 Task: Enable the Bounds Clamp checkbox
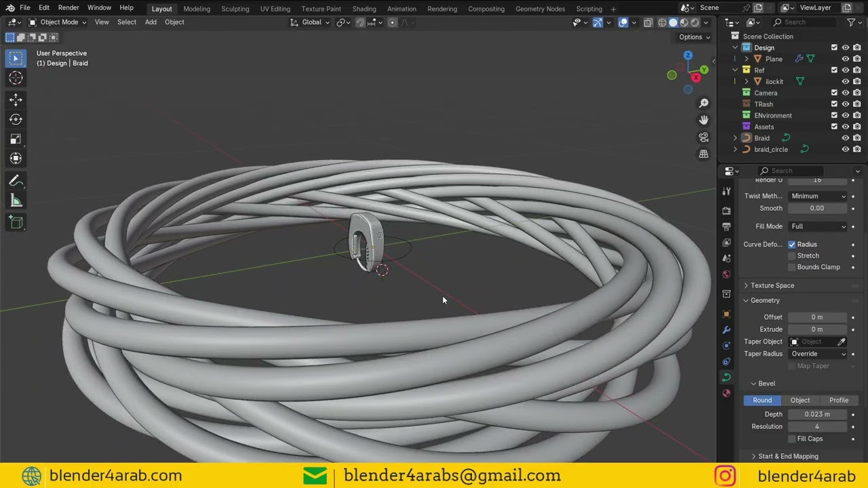(791, 267)
